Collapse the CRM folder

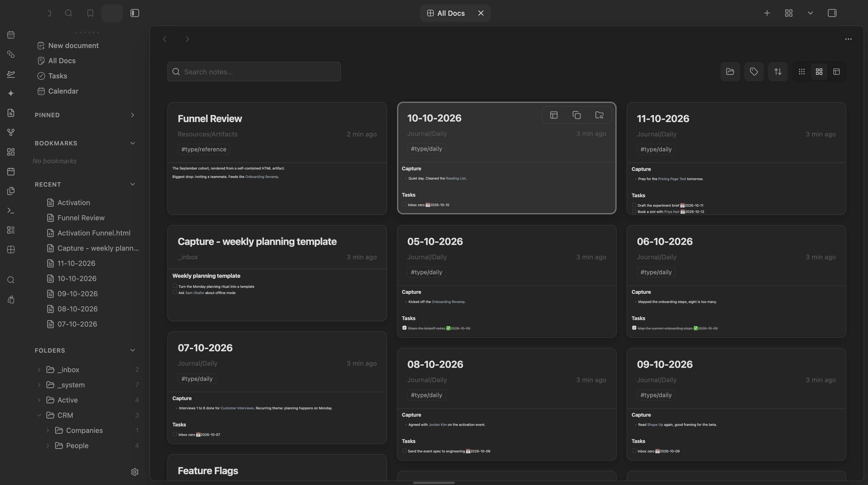39,415
